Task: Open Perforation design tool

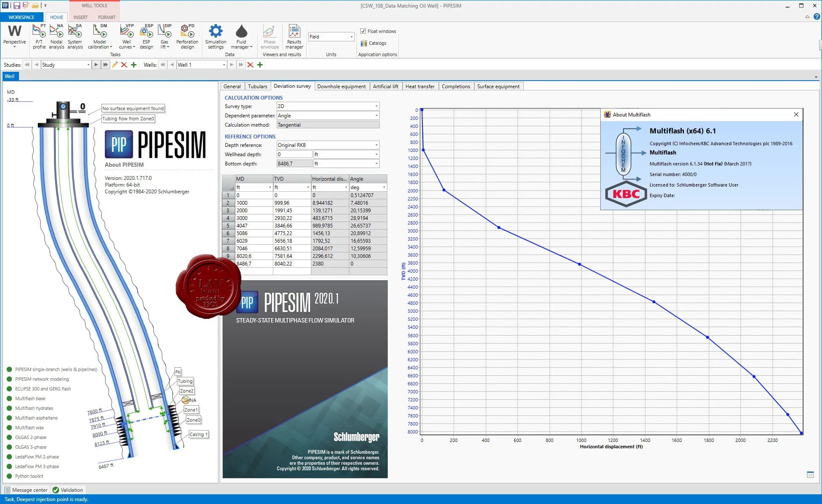Action: tap(187, 37)
